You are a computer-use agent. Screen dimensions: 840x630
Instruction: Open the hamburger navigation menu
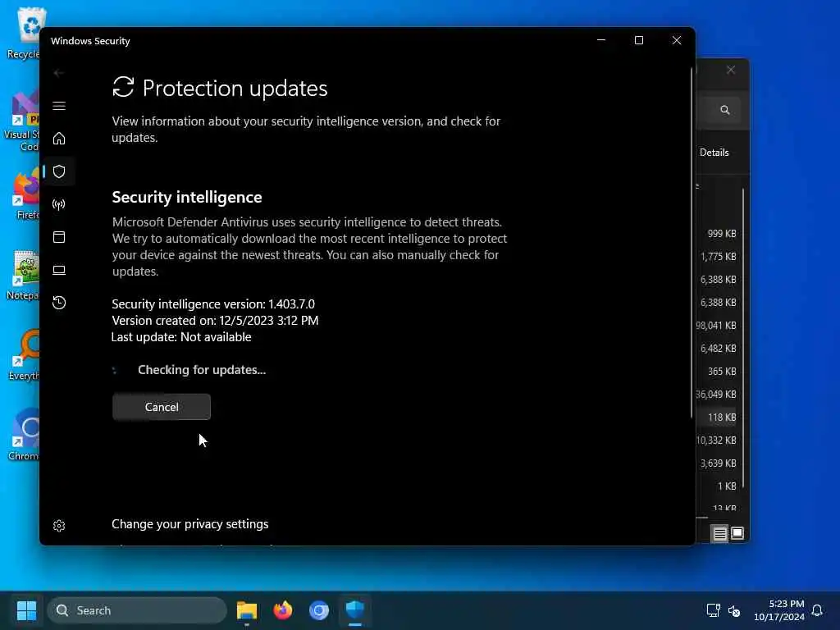pos(59,106)
